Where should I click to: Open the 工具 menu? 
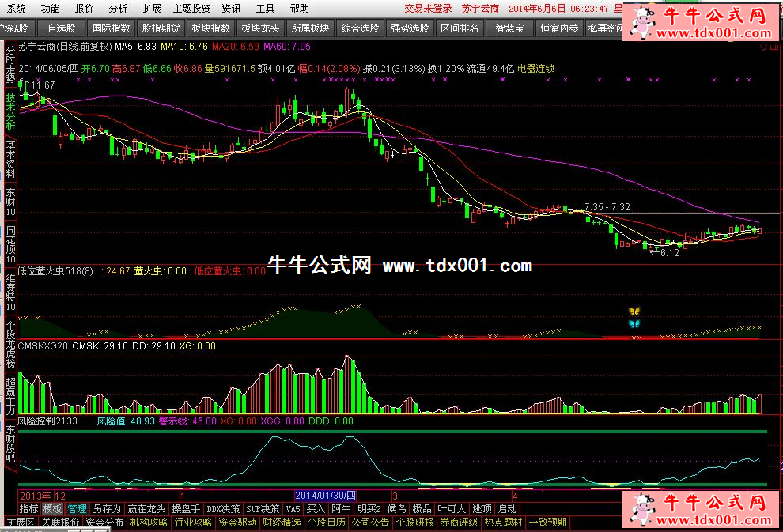click(x=265, y=8)
